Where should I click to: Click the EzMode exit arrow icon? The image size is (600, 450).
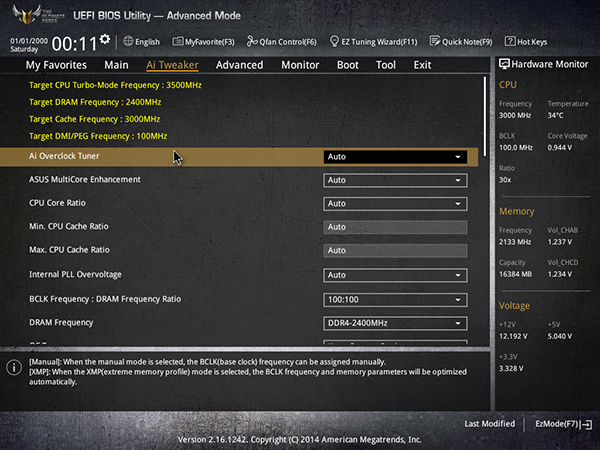pos(587,424)
